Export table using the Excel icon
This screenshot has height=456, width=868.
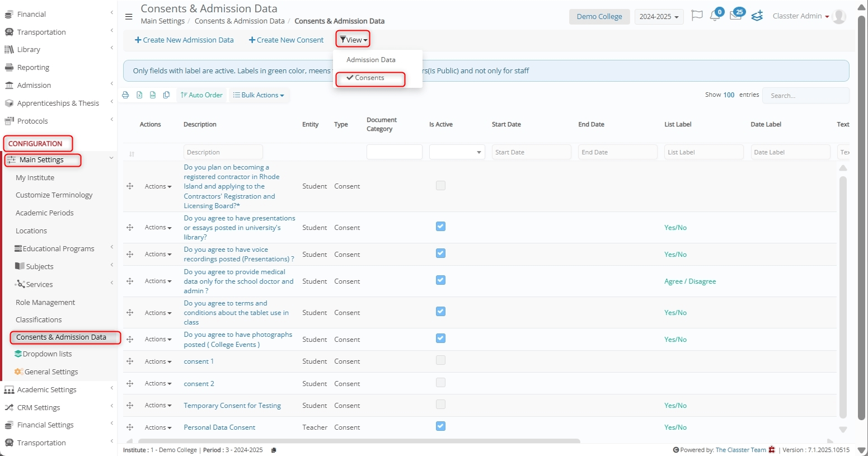pos(139,95)
